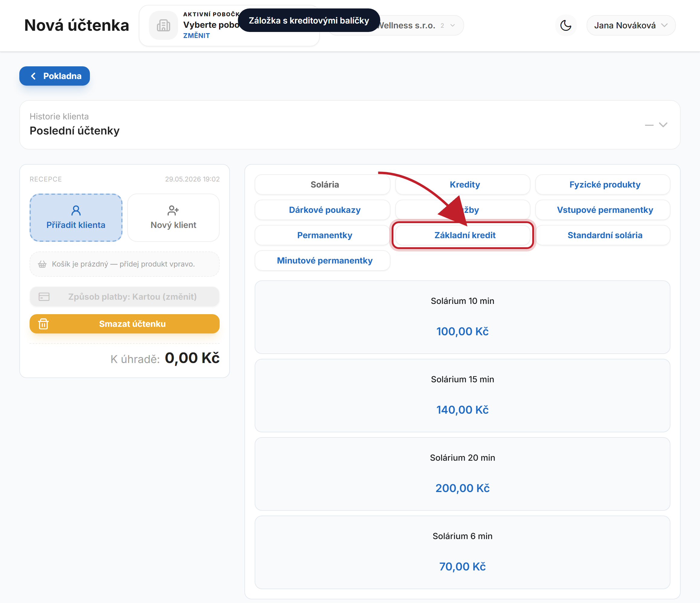Select the Permanentky tab
Screen dimensions: 700x603
(x=322, y=235)
